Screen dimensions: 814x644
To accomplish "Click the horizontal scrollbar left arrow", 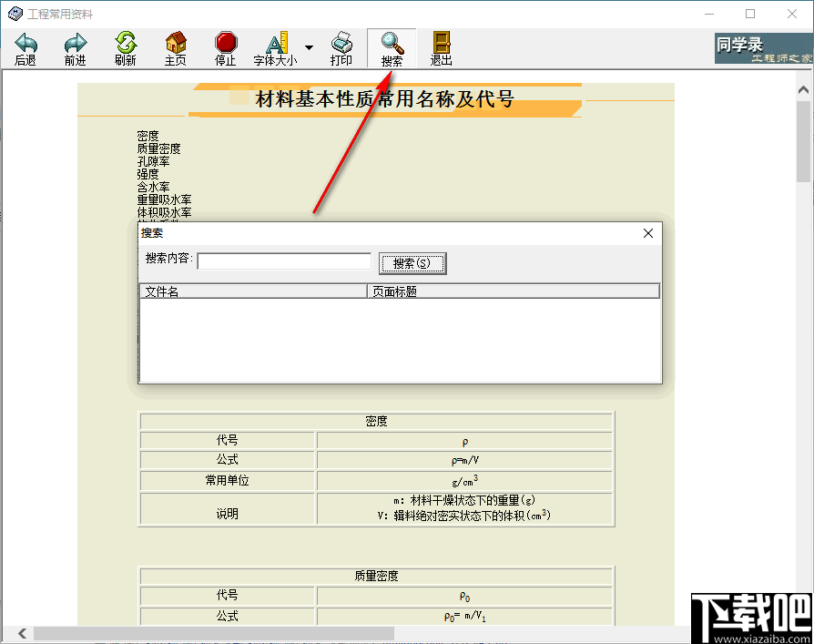I will point(22,633).
